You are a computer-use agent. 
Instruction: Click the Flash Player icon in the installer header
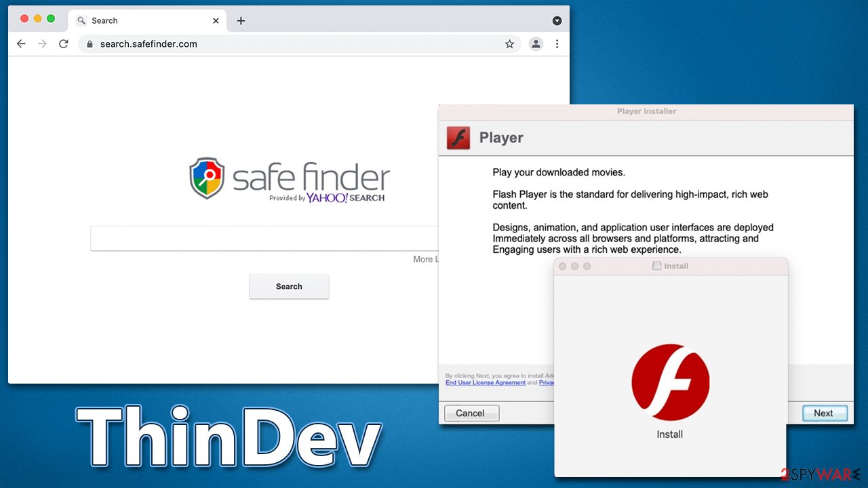[458, 137]
